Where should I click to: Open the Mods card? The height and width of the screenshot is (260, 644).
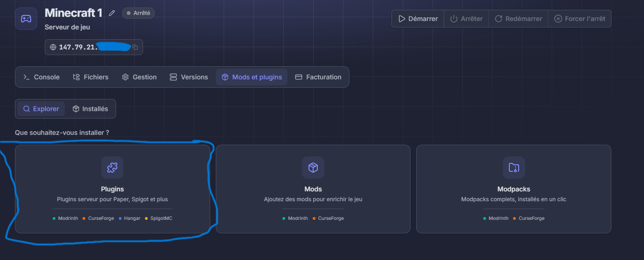pyautogui.click(x=313, y=189)
